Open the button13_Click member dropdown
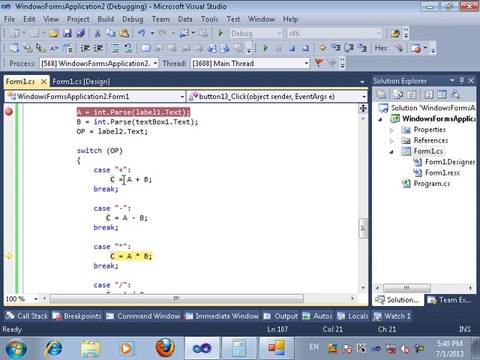 click(x=364, y=97)
